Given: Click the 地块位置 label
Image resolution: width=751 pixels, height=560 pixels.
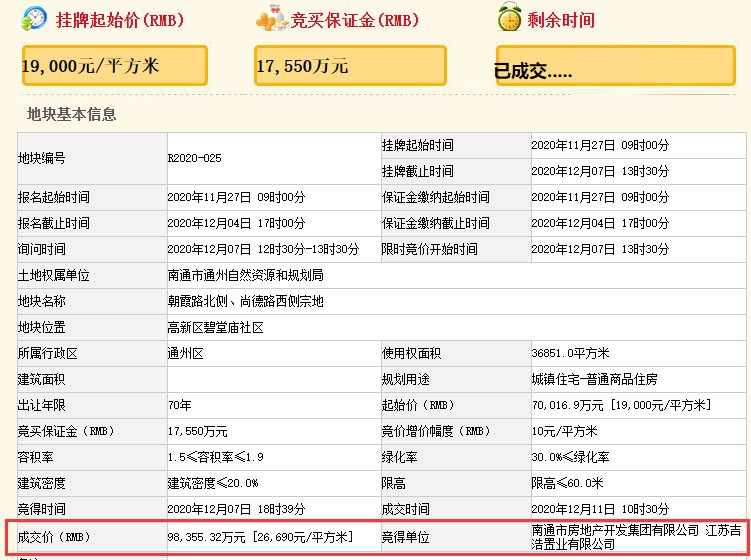Looking at the screenshot, I should pyautogui.click(x=42, y=328).
